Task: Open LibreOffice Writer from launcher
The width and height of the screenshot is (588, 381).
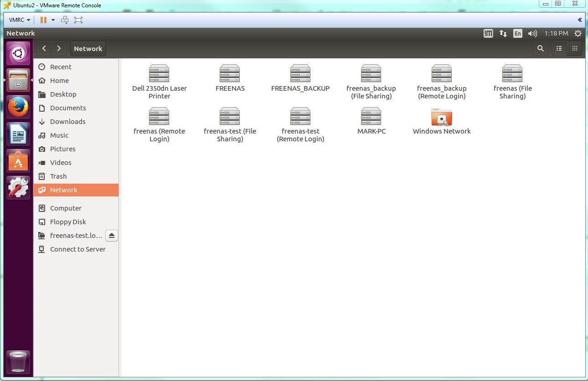Action: [x=18, y=134]
